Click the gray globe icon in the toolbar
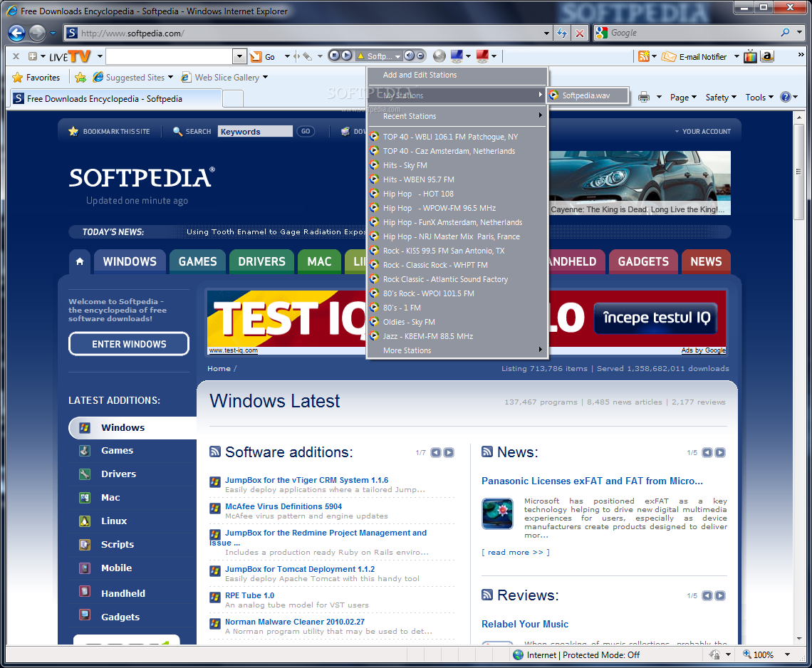812x668 pixels. pyautogui.click(x=439, y=56)
